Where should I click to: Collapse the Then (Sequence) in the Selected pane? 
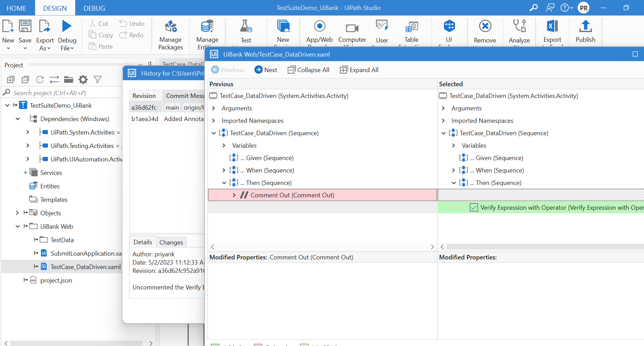click(x=454, y=182)
